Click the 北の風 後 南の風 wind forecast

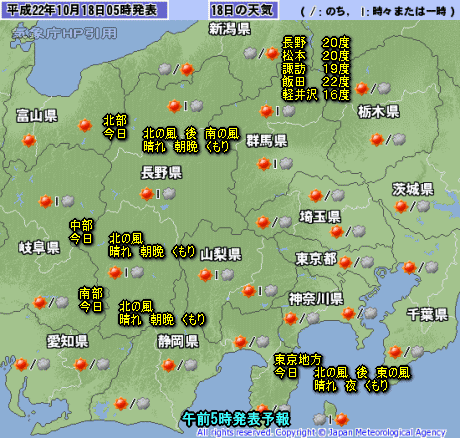[x=191, y=134]
